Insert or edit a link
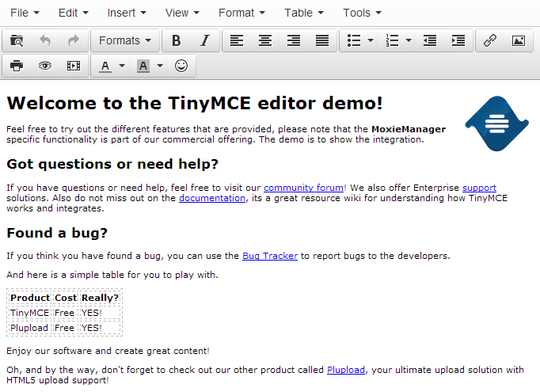 coord(489,40)
